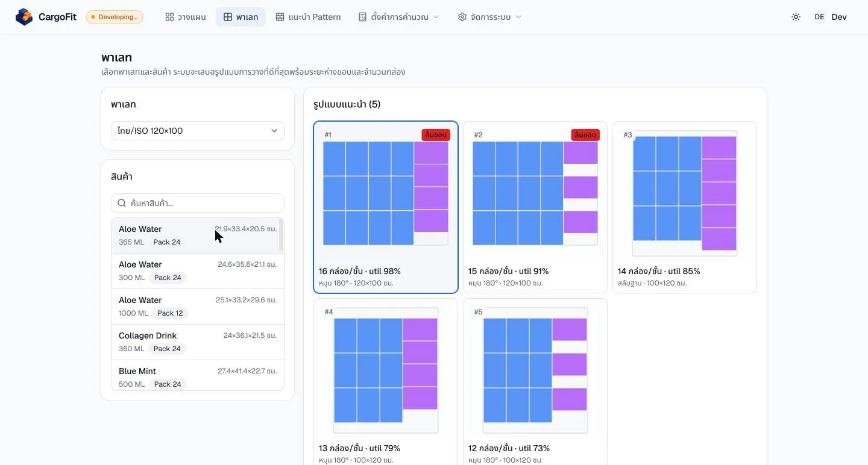This screenshot has width=868, height=465.
Task: Choose pattern #5 with 12 boxes per layer
Action: (535, 382)
